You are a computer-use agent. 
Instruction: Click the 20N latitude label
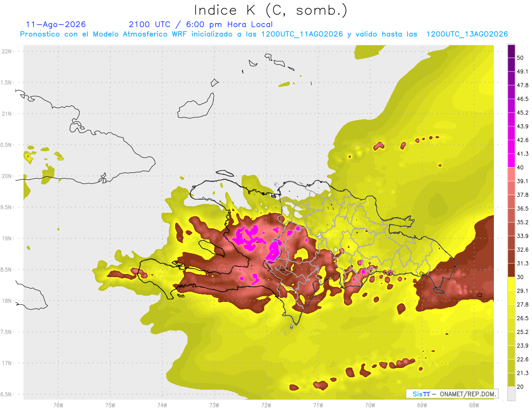(8, 176)
